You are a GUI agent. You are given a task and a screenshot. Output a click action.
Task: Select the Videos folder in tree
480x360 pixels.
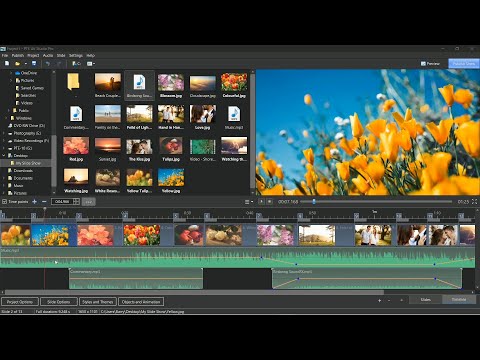[24, 103]
